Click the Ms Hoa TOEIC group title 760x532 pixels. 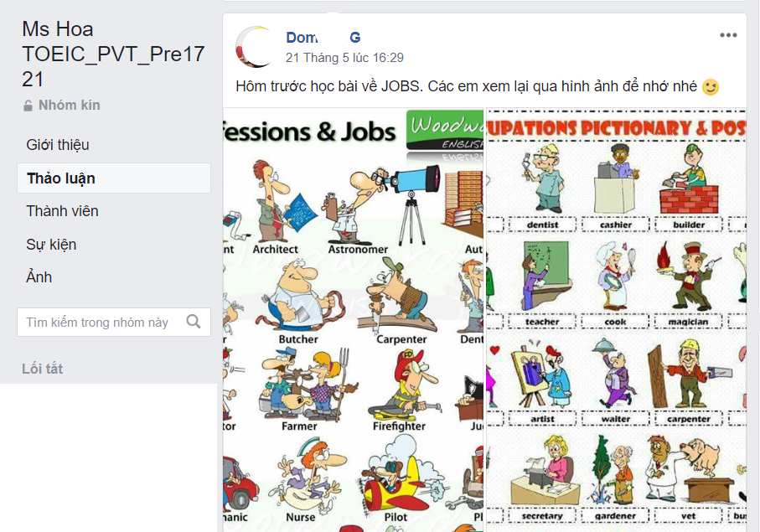[113, 54]
